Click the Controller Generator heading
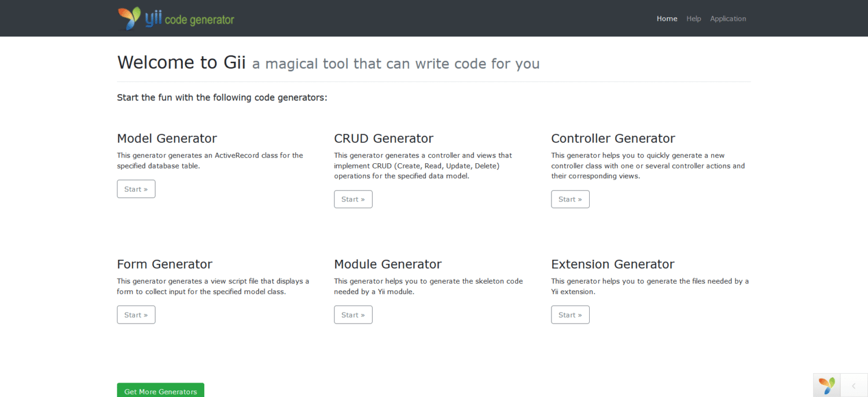The height and width of the screenshot is (397, 868). click(613, 138)
